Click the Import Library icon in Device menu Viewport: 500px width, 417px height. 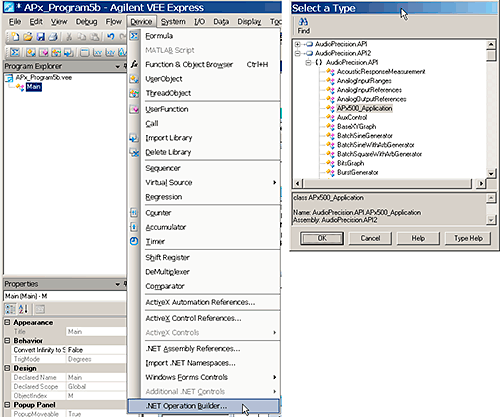pyautogui.click(x=134, y=138)
